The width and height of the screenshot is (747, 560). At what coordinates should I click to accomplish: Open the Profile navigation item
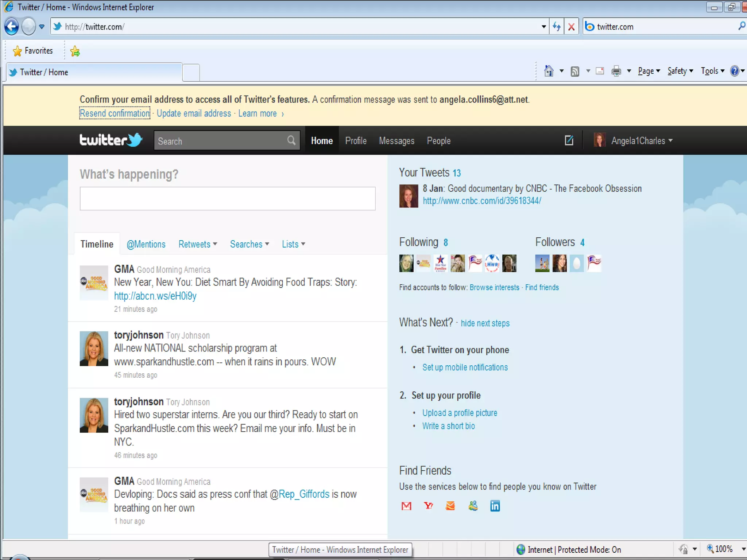(x=356, y=141)
